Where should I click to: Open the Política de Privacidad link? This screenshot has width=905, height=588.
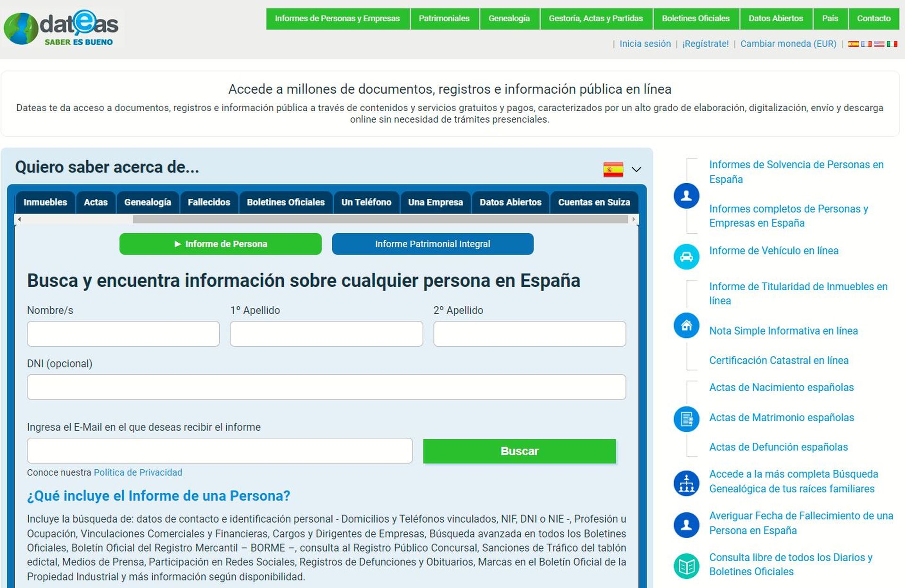coord(138,472)
